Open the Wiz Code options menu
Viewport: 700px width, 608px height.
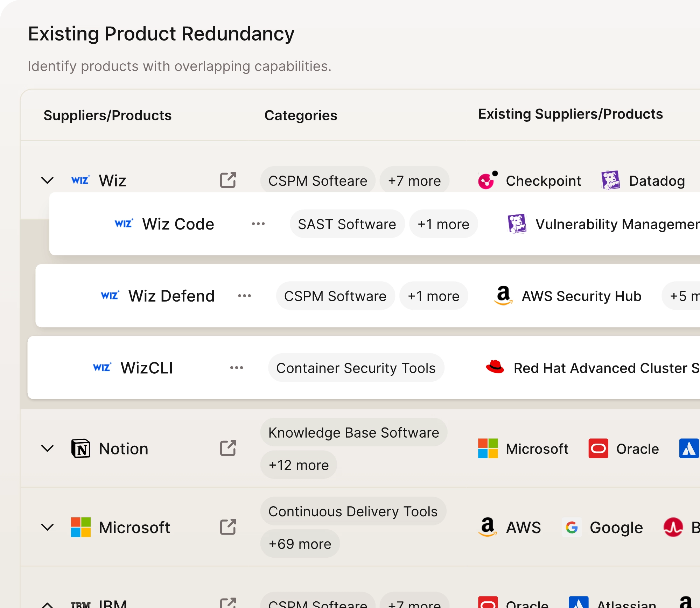click(258, 224)
